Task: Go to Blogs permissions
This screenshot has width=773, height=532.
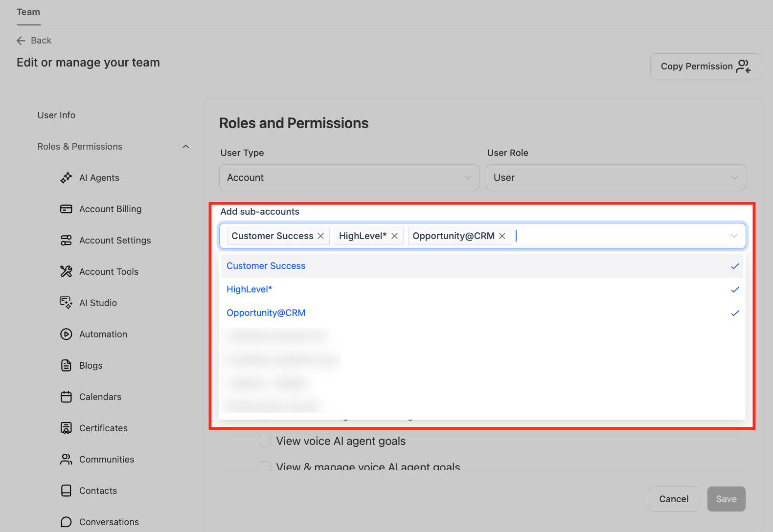Action: pyautogui.click(x=91, y=366)
